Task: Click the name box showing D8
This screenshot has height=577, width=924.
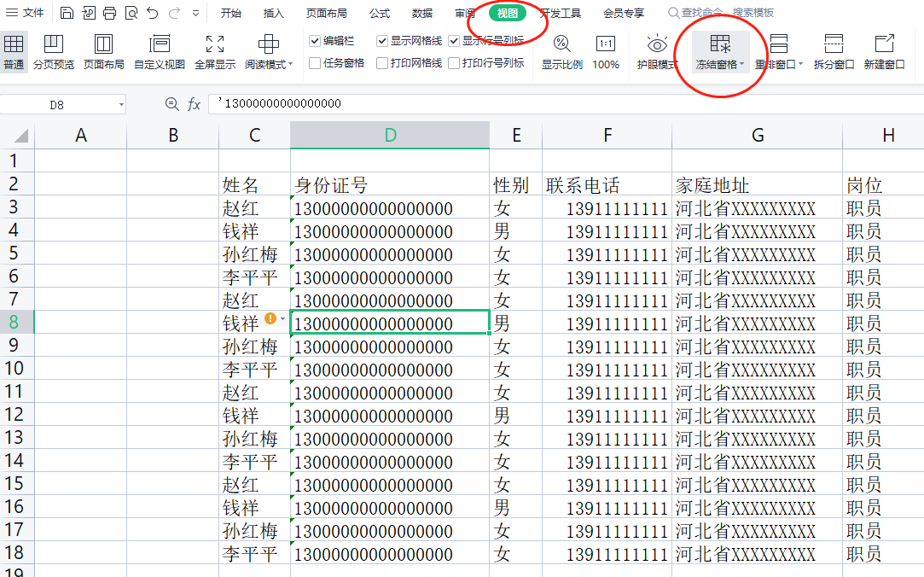Action: [x=58, y=105]
